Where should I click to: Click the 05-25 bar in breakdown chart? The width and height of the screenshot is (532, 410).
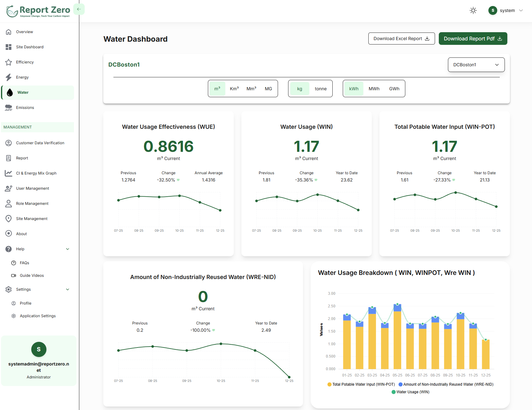[x=397, y=337]
